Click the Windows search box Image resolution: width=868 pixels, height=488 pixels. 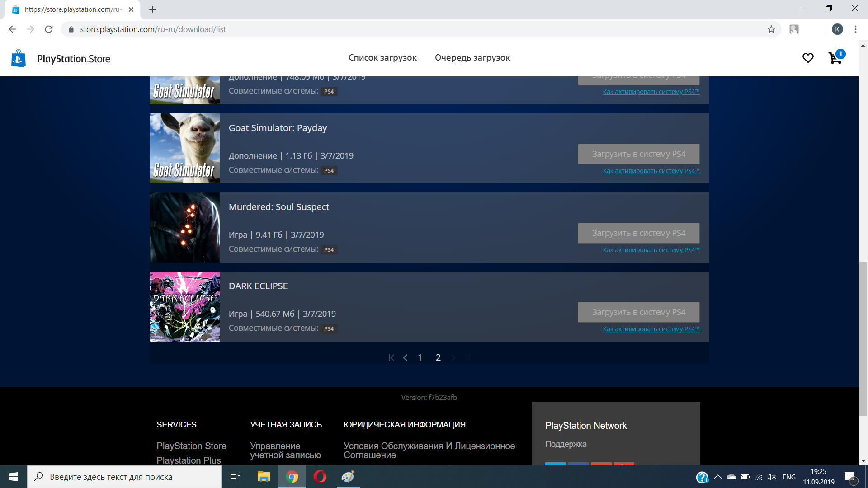tap(124, 477)
